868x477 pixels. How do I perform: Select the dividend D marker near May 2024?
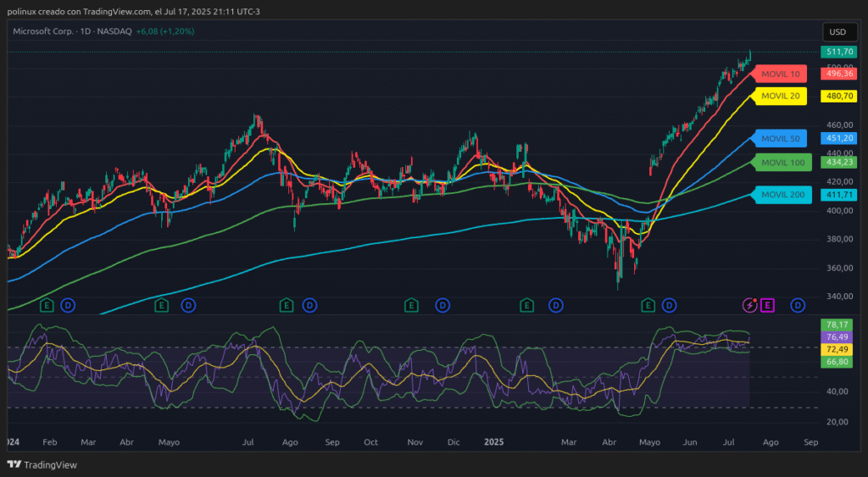coord(187,305)
